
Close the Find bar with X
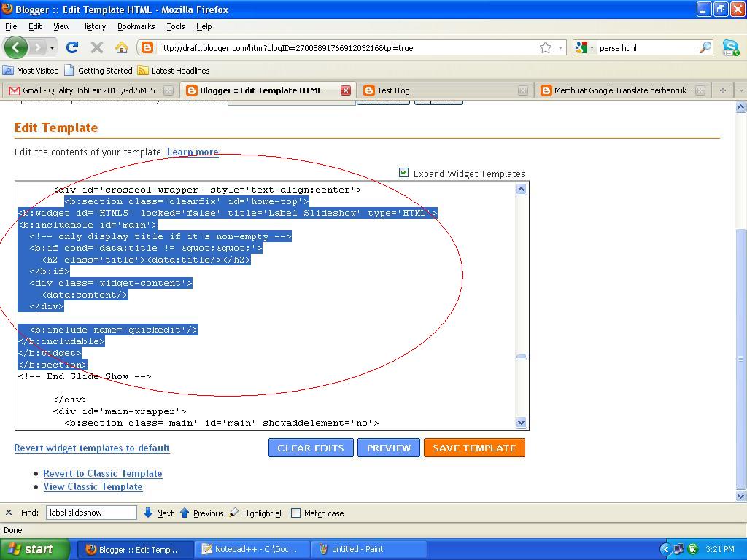(9, 513)
